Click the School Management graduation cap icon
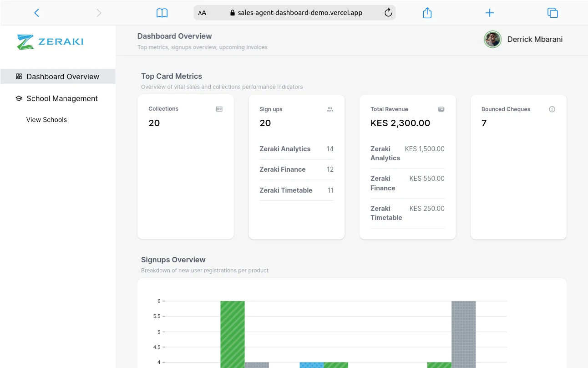This screenshot has height=368, width=588. 19,98
